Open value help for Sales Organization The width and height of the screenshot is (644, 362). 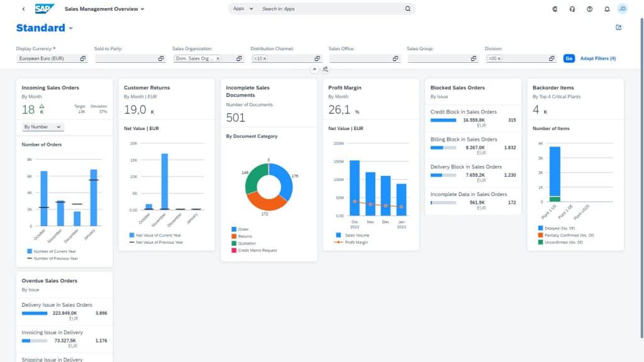tap(239, 58)
